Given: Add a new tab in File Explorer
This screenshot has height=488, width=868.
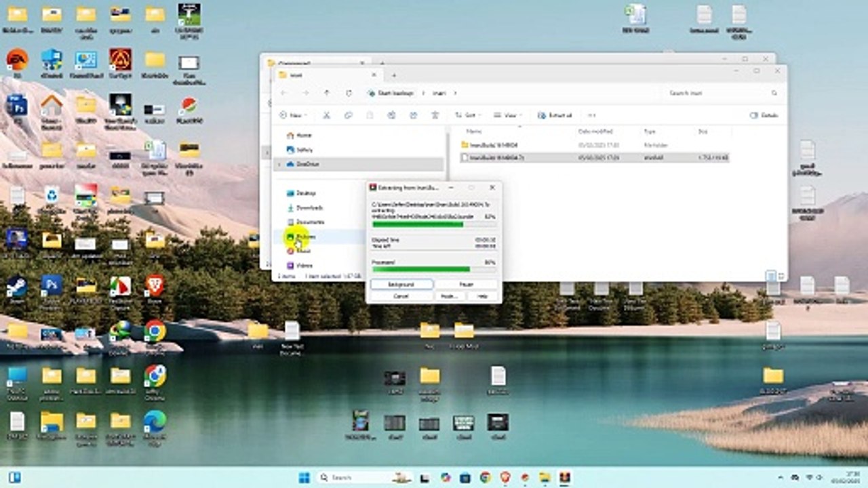Looking at the screenshot, I should [x=394, y=75].
